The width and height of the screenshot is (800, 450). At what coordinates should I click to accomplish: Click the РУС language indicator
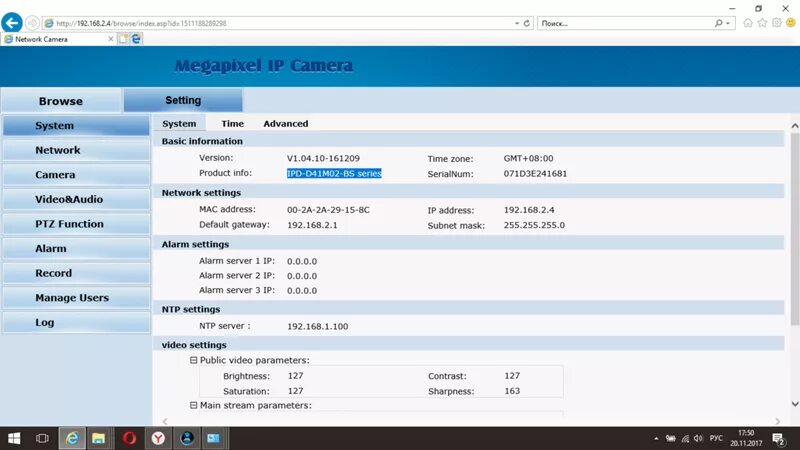coord(716,438)
